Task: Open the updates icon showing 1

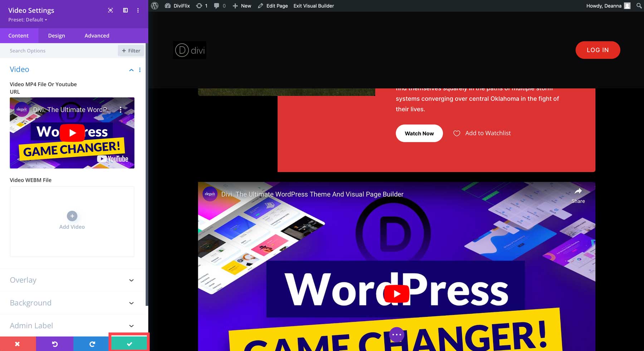Action: (202, 6)
